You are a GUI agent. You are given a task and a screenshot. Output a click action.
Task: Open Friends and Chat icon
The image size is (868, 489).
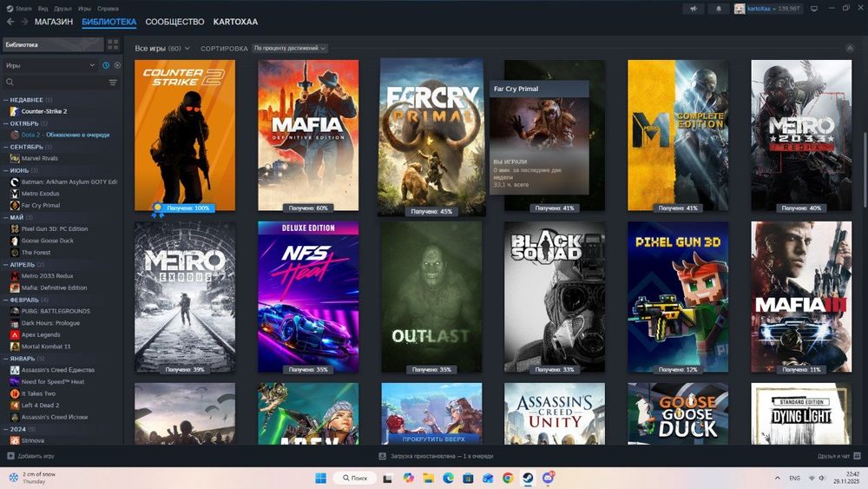(x=857, y=456)
